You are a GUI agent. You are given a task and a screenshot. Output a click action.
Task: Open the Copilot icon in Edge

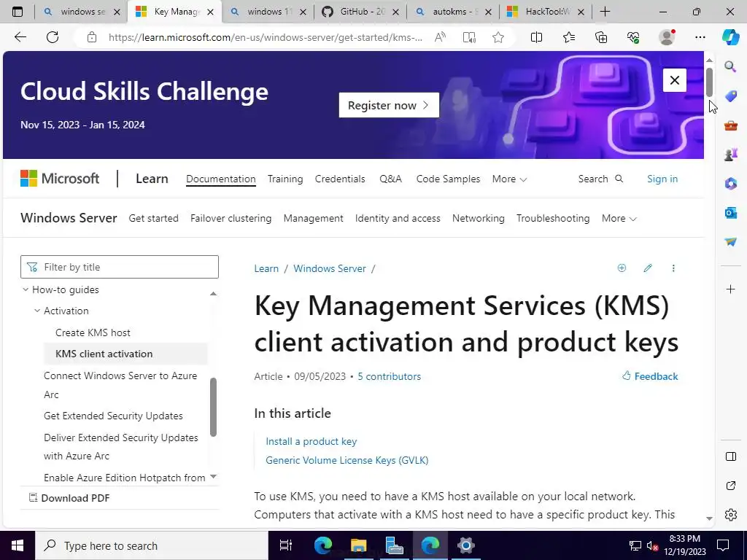click(730, 37)
